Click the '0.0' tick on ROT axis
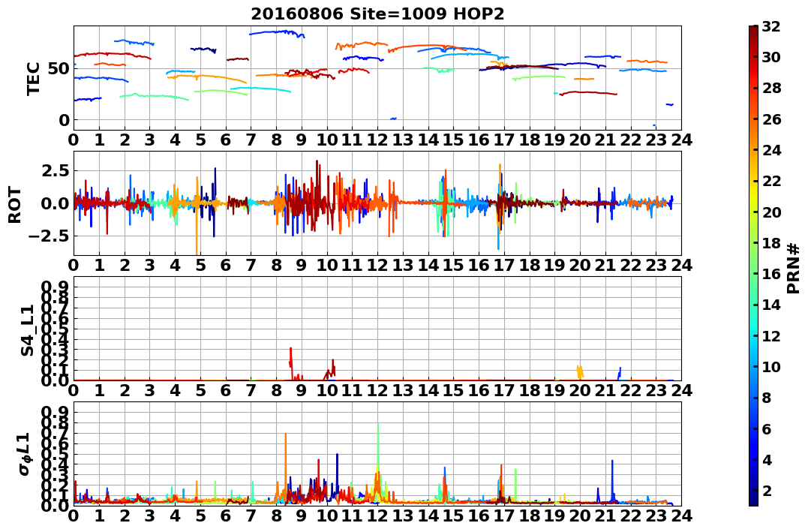Image resolution: width=808 pixels, height=532 pixels. [x=56, y=203]
